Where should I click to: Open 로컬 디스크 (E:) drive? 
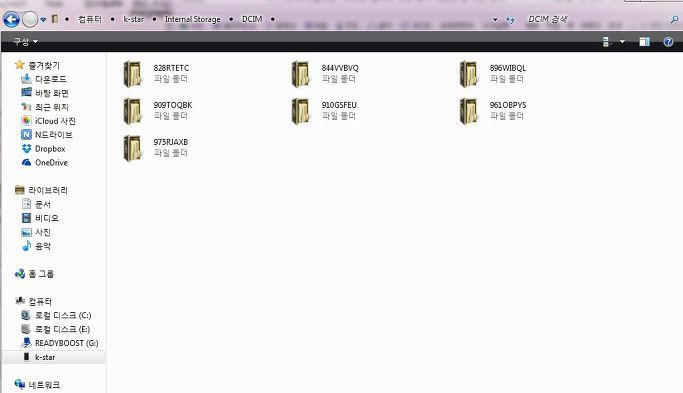63,329
